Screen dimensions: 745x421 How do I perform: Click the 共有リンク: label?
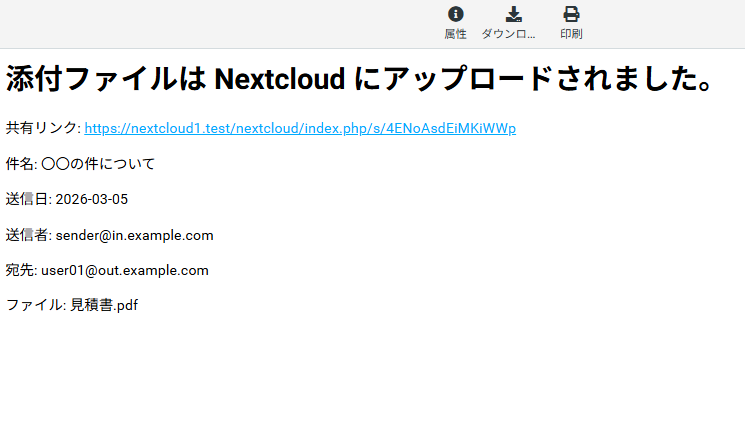[43, 128]
